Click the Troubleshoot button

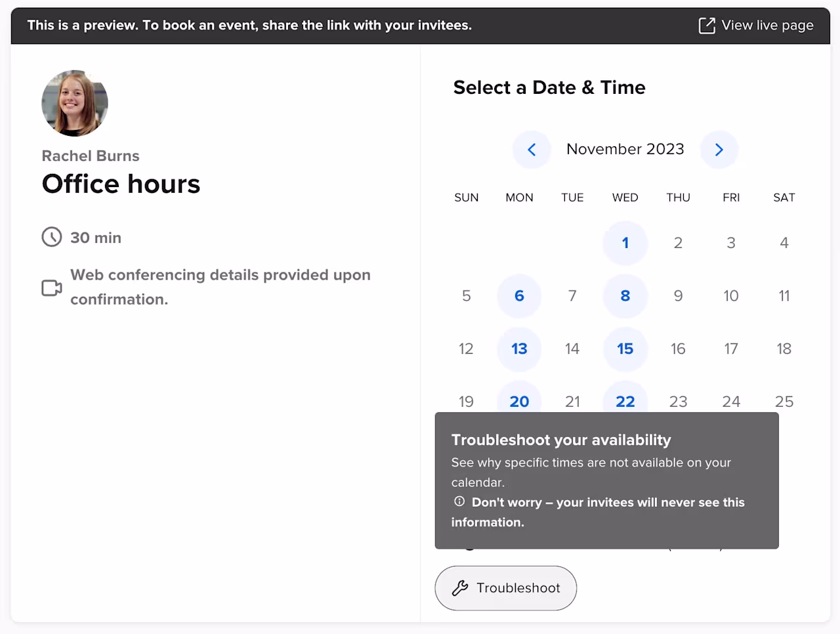point(506,588)
